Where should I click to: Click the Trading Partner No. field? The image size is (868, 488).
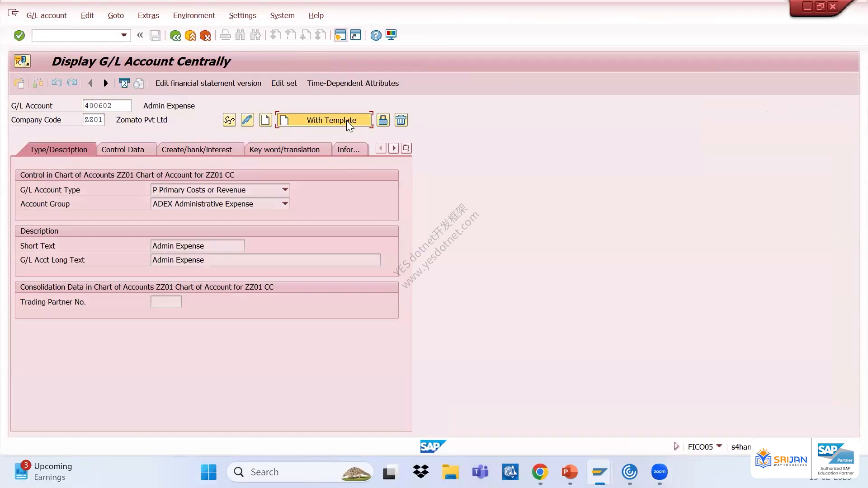point(166,302)
